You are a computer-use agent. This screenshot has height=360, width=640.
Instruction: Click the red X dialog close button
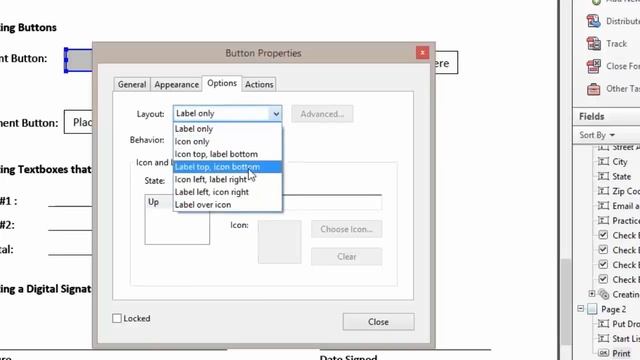tap(422, 53)
